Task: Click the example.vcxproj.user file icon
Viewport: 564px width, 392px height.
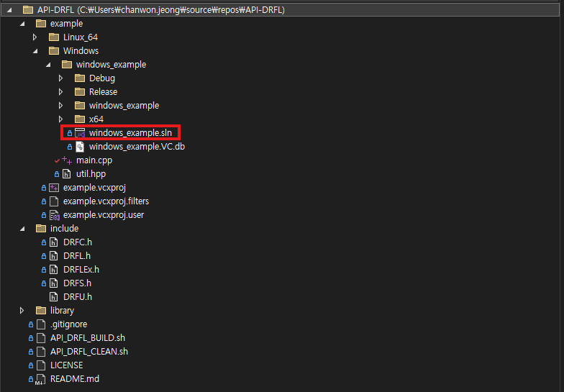Action: (54, 215)
